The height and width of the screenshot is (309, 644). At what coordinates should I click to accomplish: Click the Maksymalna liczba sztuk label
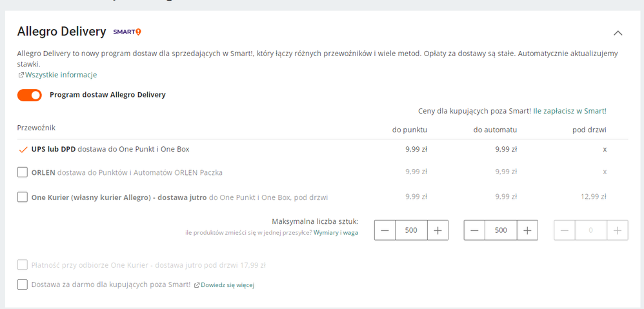(315, 222)
